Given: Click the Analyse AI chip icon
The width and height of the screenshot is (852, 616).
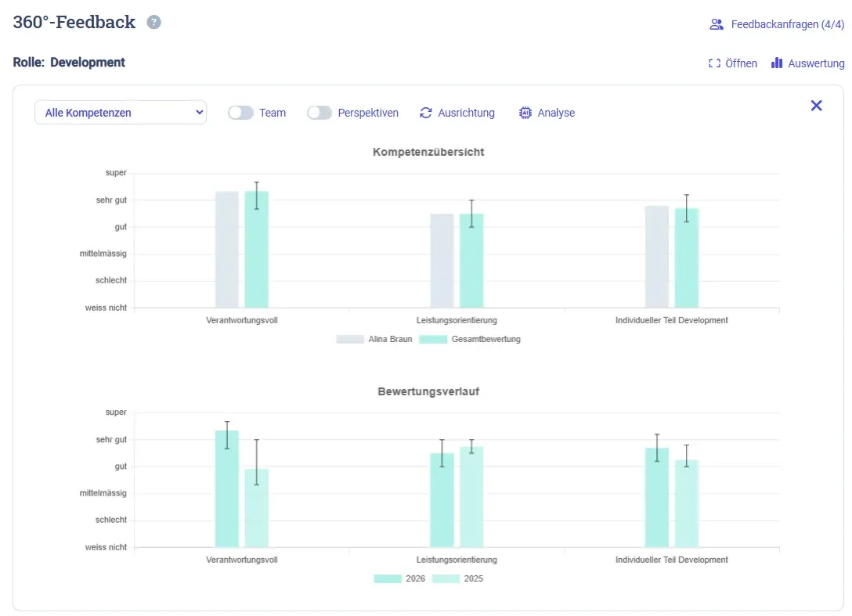Looking at the screenshot, I should click(525, 113).
